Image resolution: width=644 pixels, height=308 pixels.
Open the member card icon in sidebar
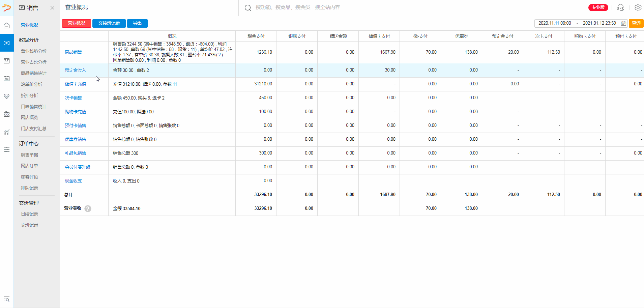coord(6,79)
